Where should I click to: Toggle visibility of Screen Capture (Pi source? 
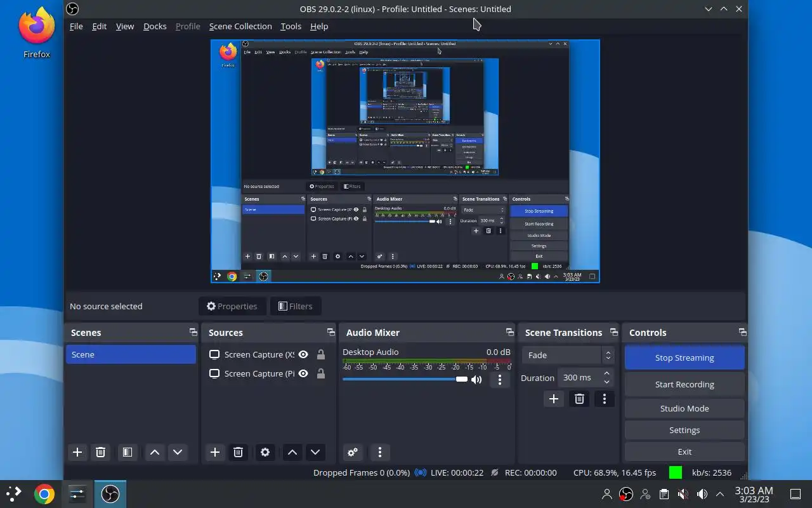click(303, 373)
